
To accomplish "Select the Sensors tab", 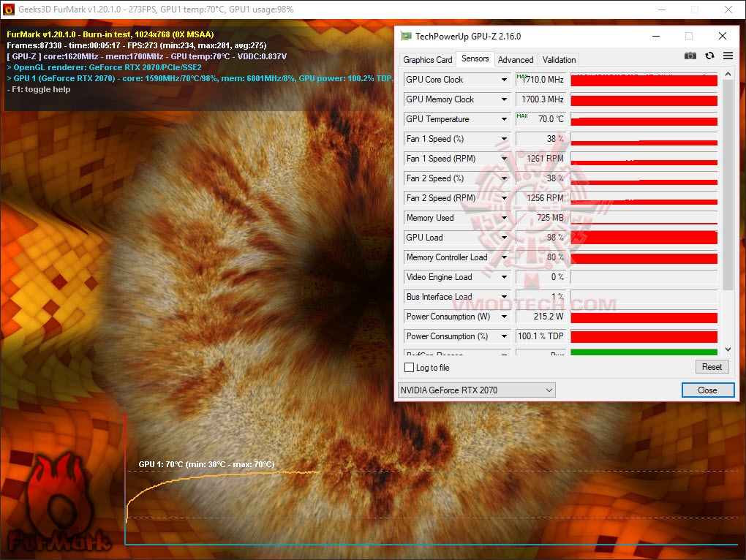I will pyautogui.click(x=475, y=58).
